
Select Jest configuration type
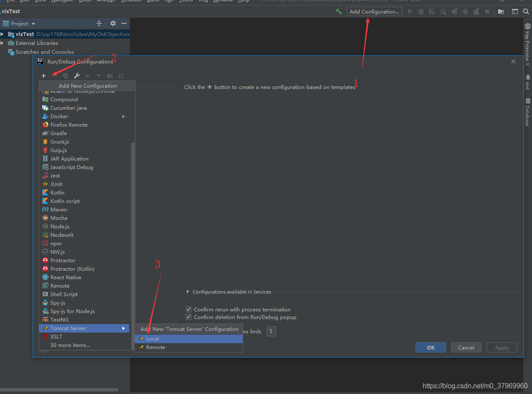tap(84, 176)
